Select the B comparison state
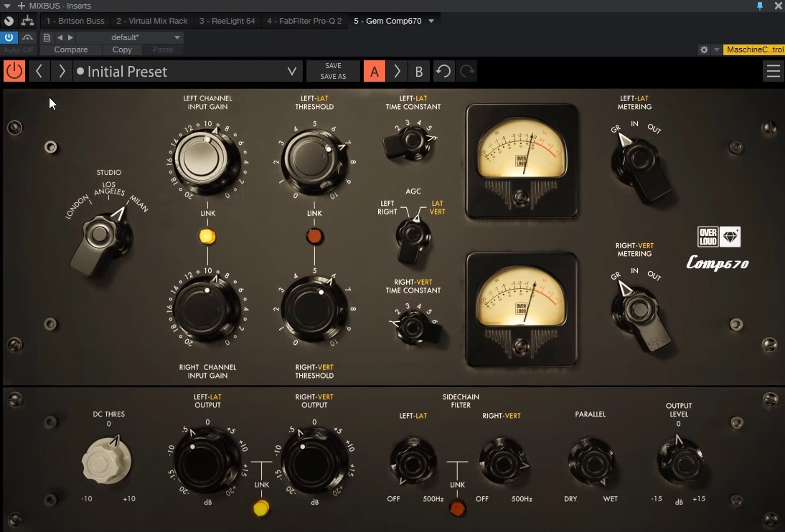 (419, 71)
